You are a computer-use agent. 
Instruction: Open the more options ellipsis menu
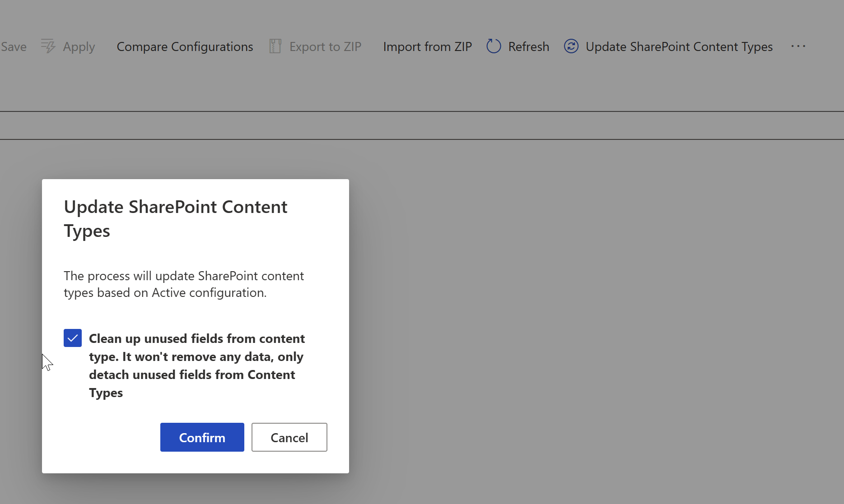pos(798,46)
